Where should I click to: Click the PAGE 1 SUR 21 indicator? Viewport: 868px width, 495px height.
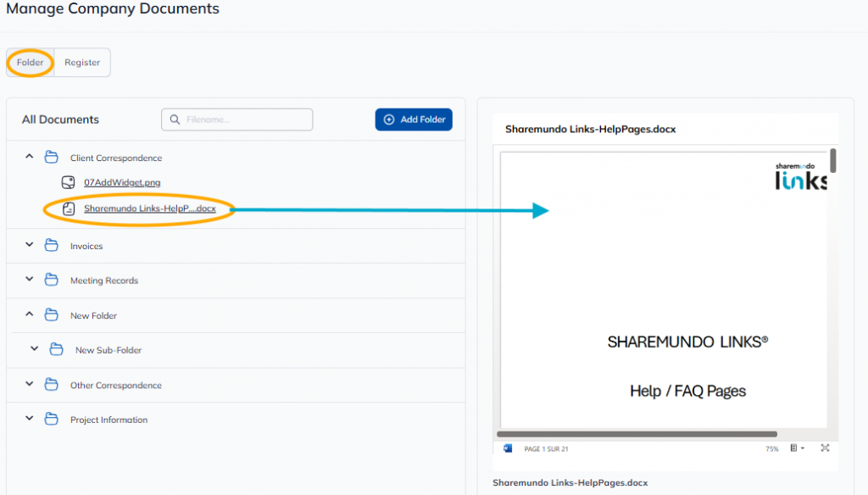[x=546, y=449]
